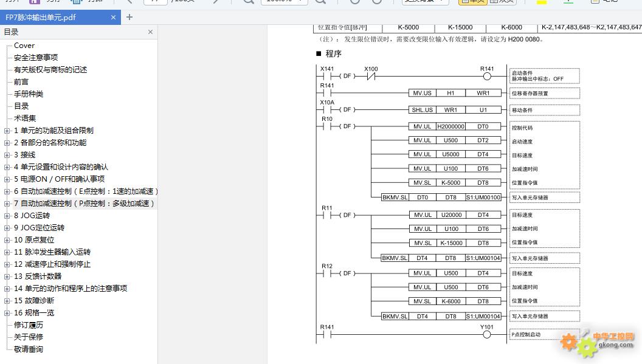The height and width of the screenshot is (364, 642).
Task: Open the 安全注意事项 bookmark
Action: (x=36, y=57)
